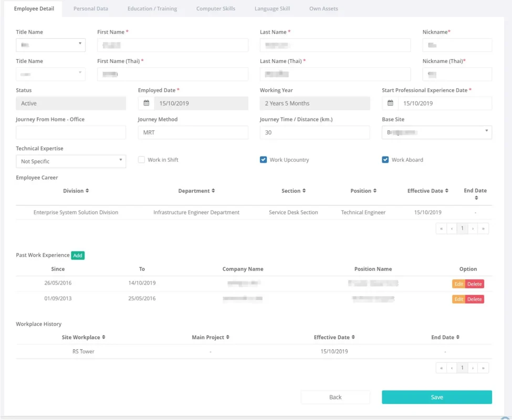Delete the 26/05/2016 past work experience row
The image size is (512, 420).
click(x=474, y=284)
